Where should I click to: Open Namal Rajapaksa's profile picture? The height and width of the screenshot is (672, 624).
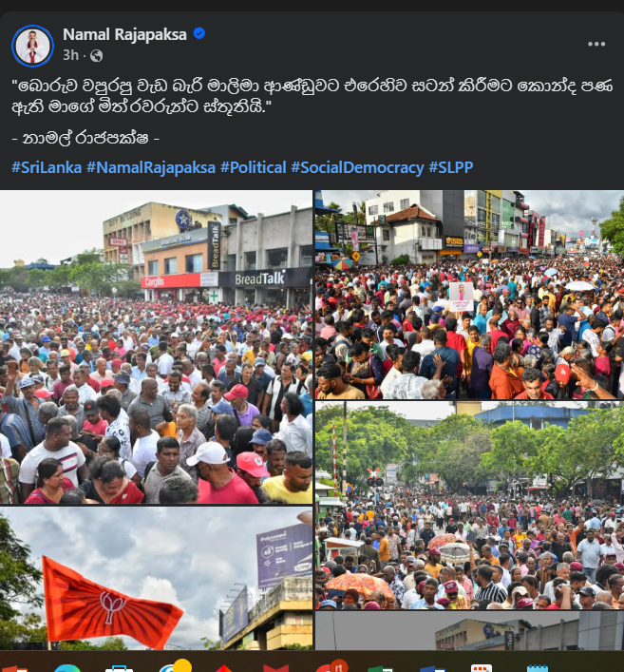(x=32, y=46)
